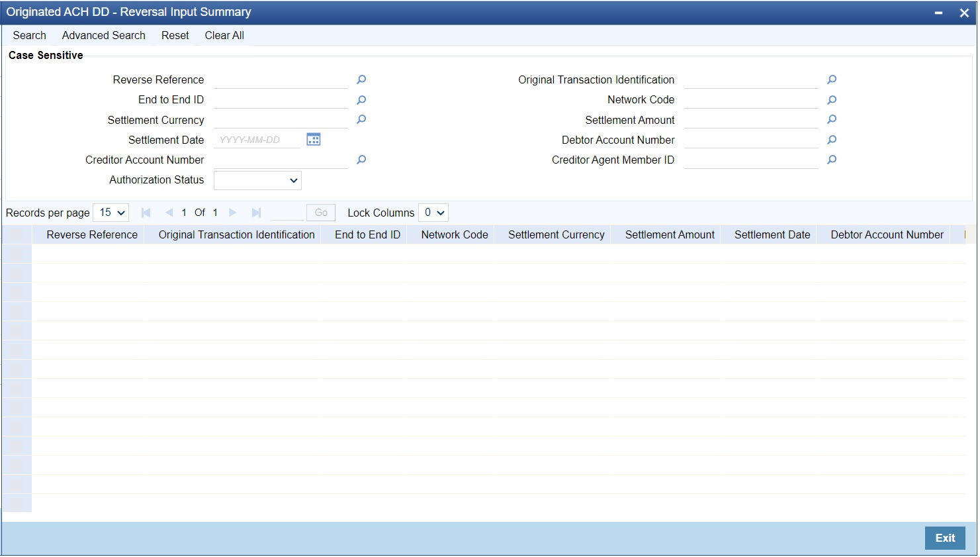
Task: Run the Search action
Action: [30, 36]
